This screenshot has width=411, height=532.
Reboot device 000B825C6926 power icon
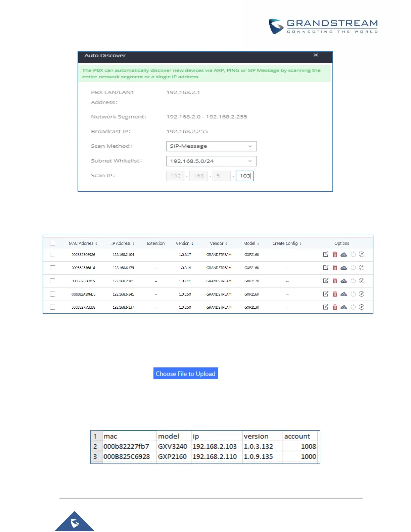353,254
